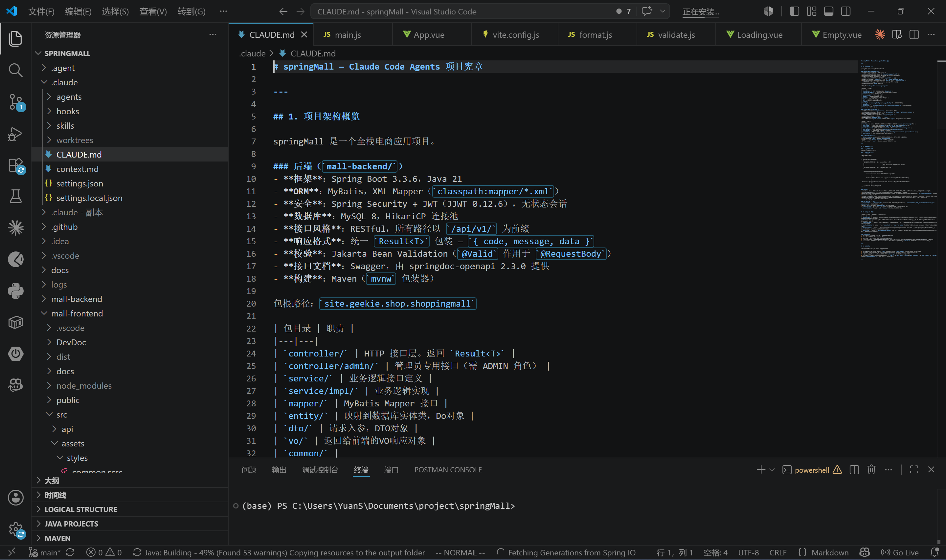Open settings.json in the explorer
Image resolution: width=946 pixels, height=560 pixels.
point(130,183)
